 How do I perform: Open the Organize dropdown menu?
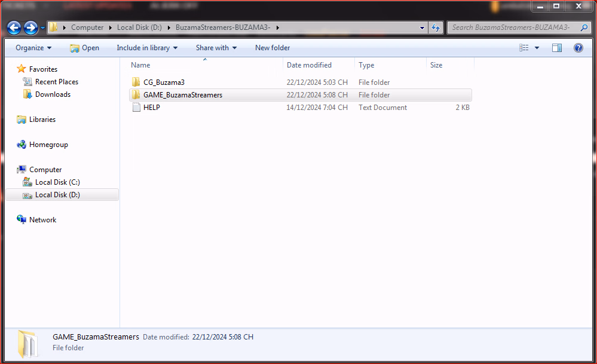(x=33, y=48)
